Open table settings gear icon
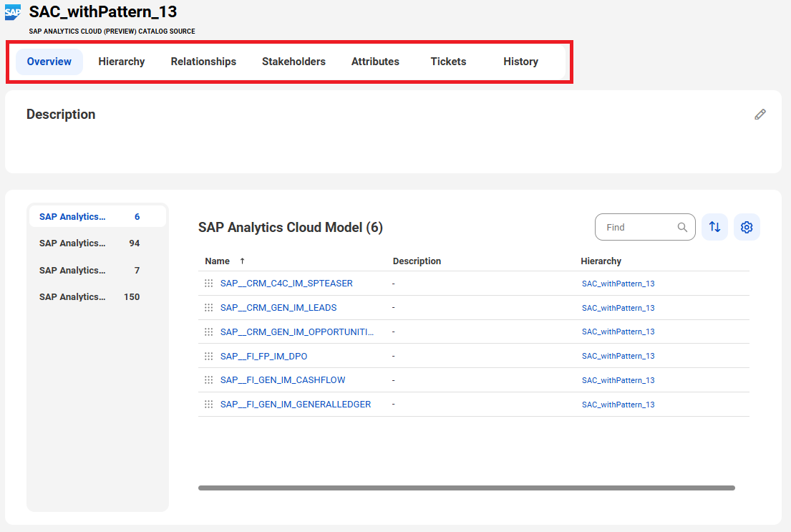The width and height of the screenshot is (791, 532). pyautogui.click(x=747, y=227)
